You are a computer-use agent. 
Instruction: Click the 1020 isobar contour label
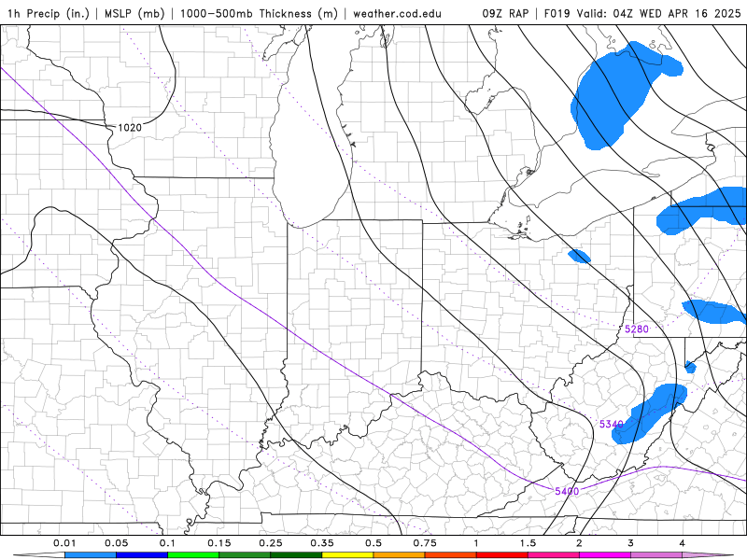130,127
